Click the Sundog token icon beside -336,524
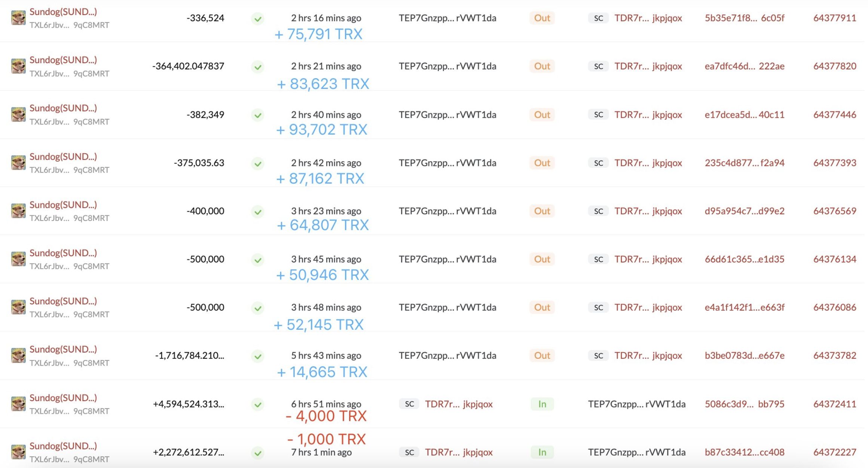 [x=18, y=18]
